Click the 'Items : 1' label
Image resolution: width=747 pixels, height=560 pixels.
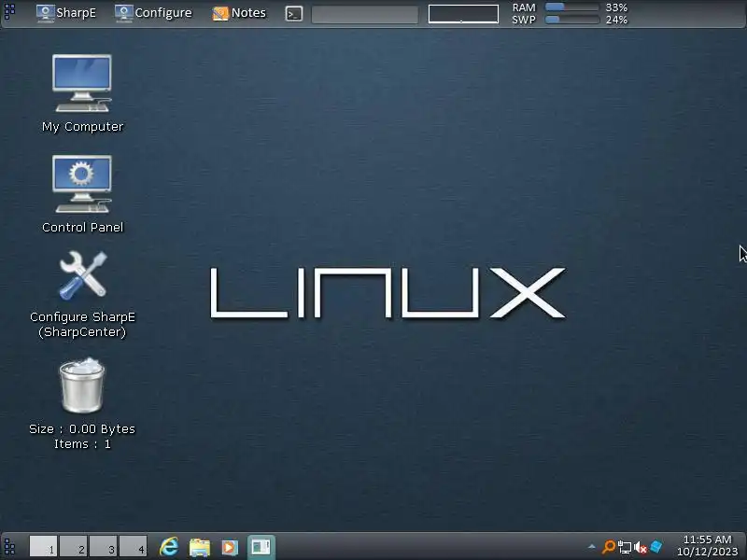(x=82, y=444)
